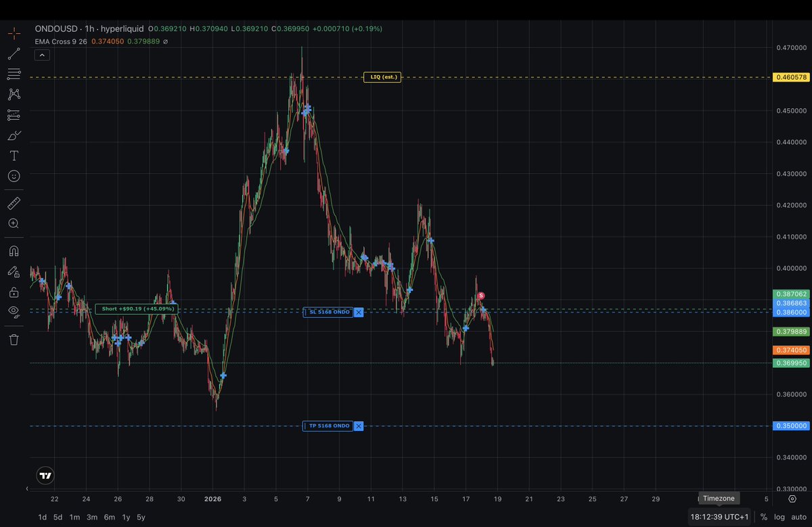812x527 pixels.
Task: Click the 0.350000 take-profit price label
Action: click(790, 426)
